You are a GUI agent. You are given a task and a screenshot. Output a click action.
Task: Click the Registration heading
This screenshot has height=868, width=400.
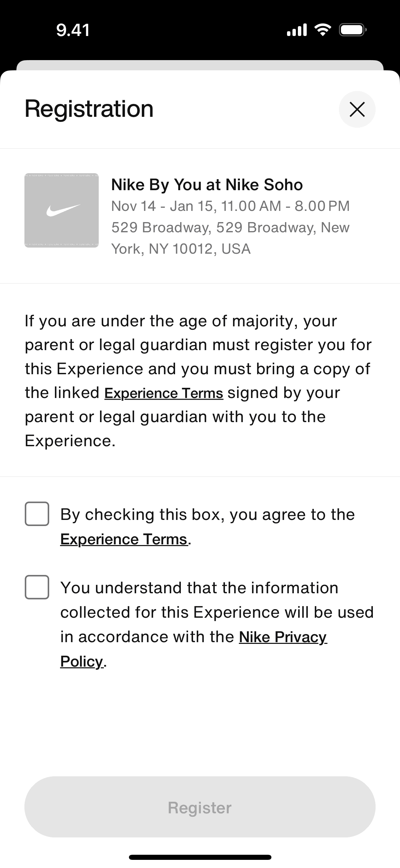point(89,109)
